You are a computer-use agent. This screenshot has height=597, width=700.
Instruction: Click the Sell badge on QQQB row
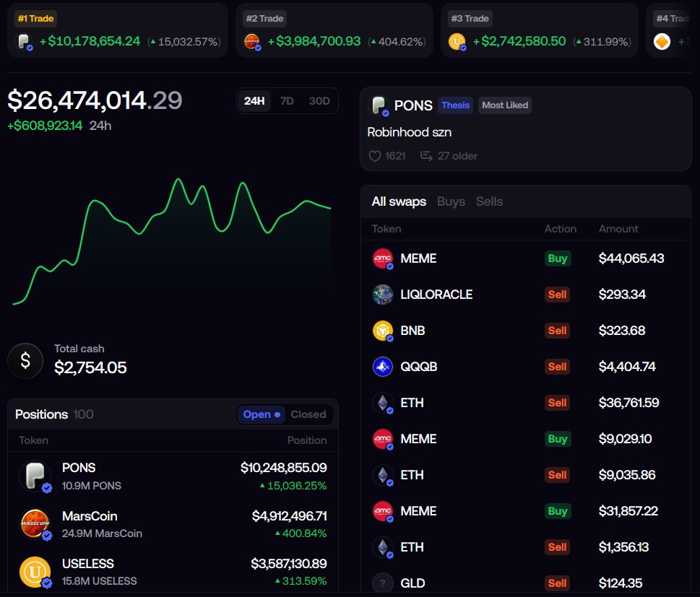[x=557, y=367]
